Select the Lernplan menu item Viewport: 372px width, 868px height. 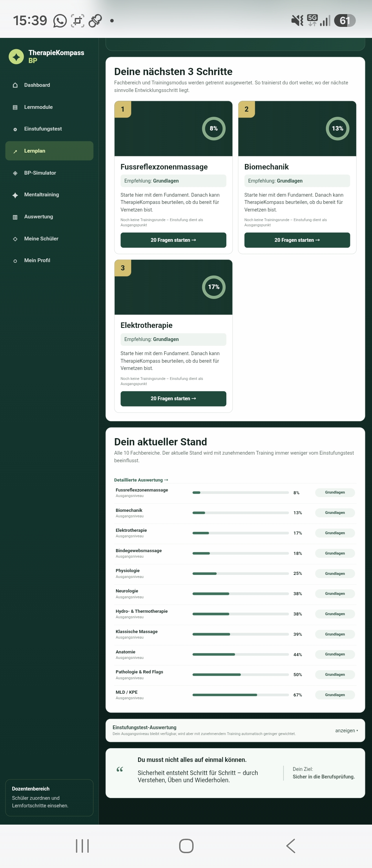click(x=49, y=151)
